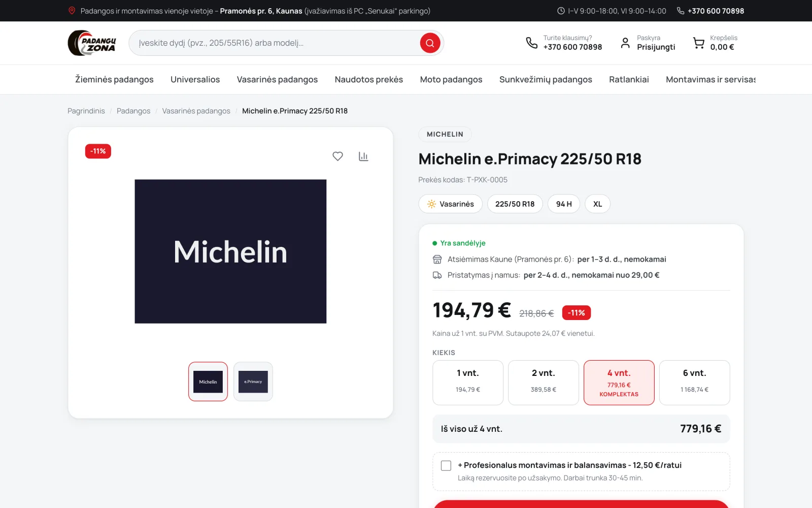Call +370 600 70898 in top bar
This screenshot has width=812, height=508.
click(716, 11)
